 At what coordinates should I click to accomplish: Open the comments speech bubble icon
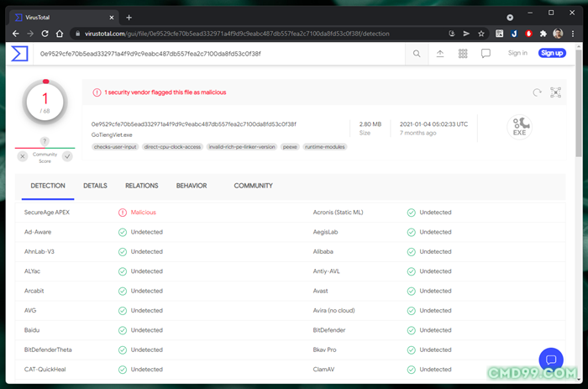click(x=486, y=54)
